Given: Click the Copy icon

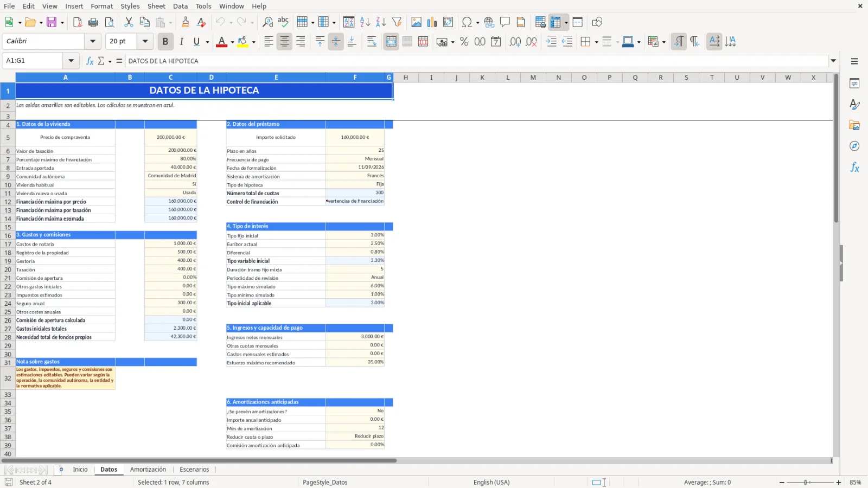Looking at the screenshot, I should click(144, 22).
